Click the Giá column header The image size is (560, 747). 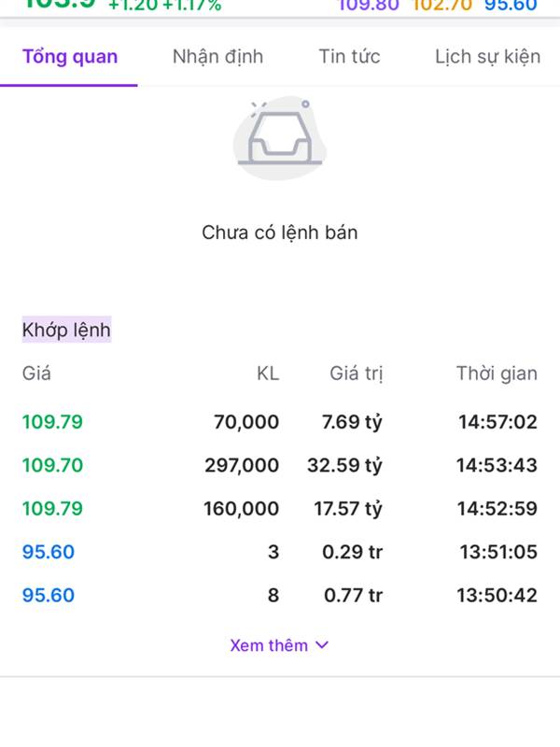click(x=36, y=373)
